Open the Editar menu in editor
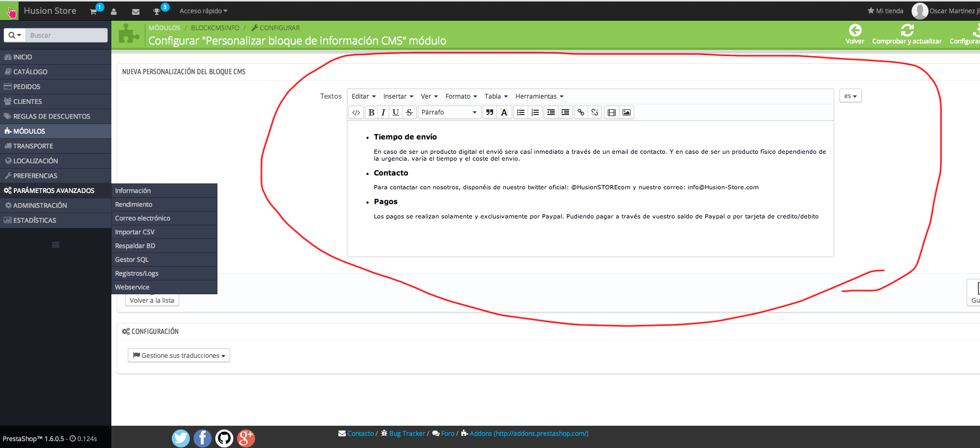The width and height of the screenshot is (980, 448). click(x=363, y=96)
